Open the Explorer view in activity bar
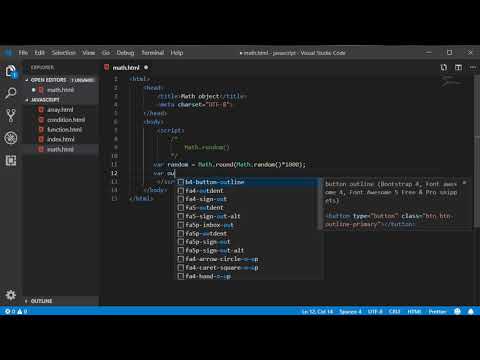 coord(11,71)
